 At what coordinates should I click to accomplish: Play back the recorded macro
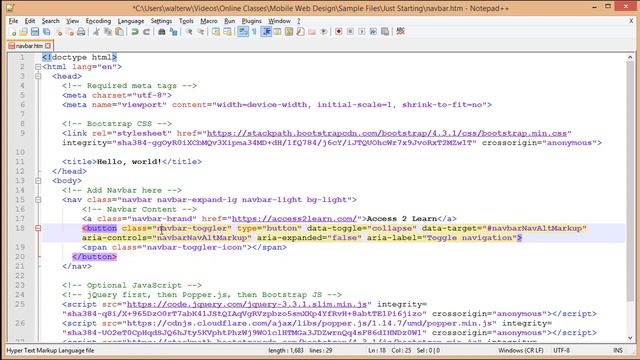[x=361, y=32]
